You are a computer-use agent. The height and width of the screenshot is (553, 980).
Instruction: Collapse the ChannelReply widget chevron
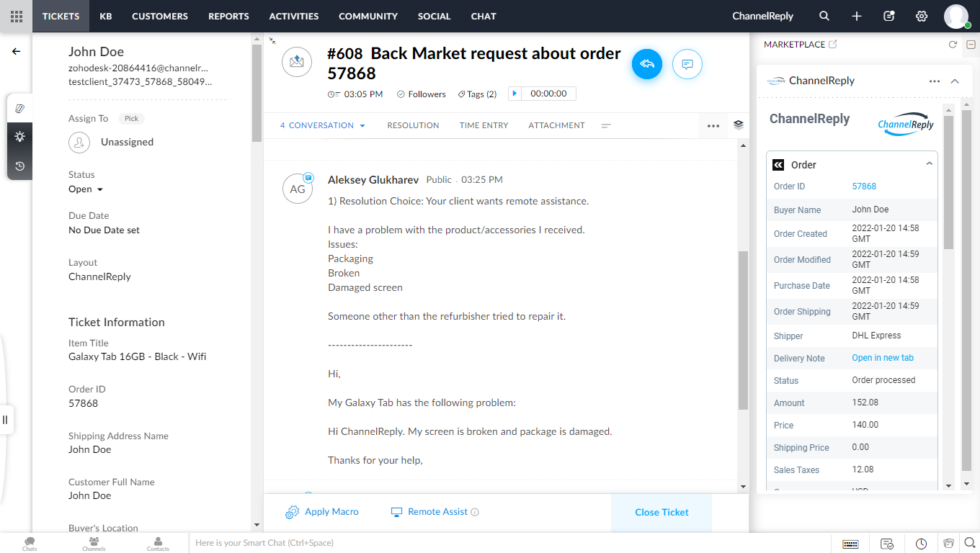(x=955, y=81)
